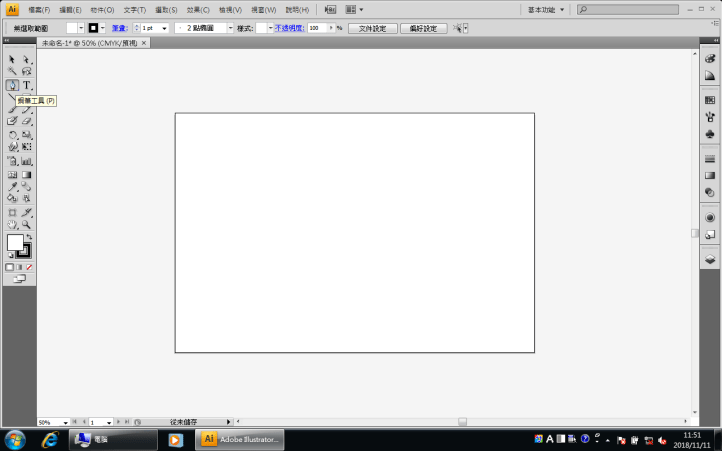The height and width of the screenshot is (451, 722).
Task: Choose the Eyedropper tool
Action: point(12,186)
